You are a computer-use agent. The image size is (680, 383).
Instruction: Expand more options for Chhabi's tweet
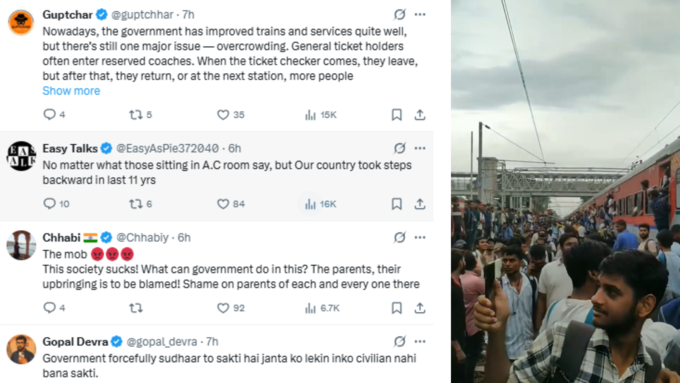[x=420, y=238]
